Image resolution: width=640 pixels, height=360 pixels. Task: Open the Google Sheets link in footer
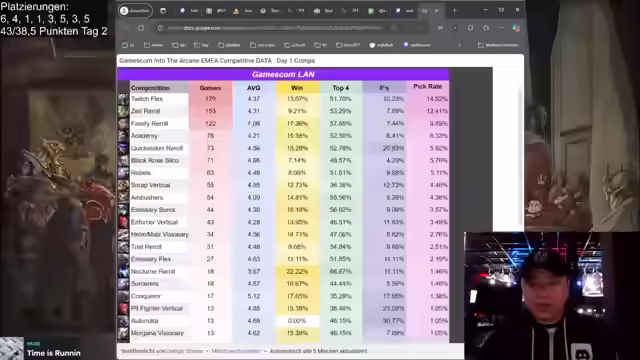tap(185, 351)
